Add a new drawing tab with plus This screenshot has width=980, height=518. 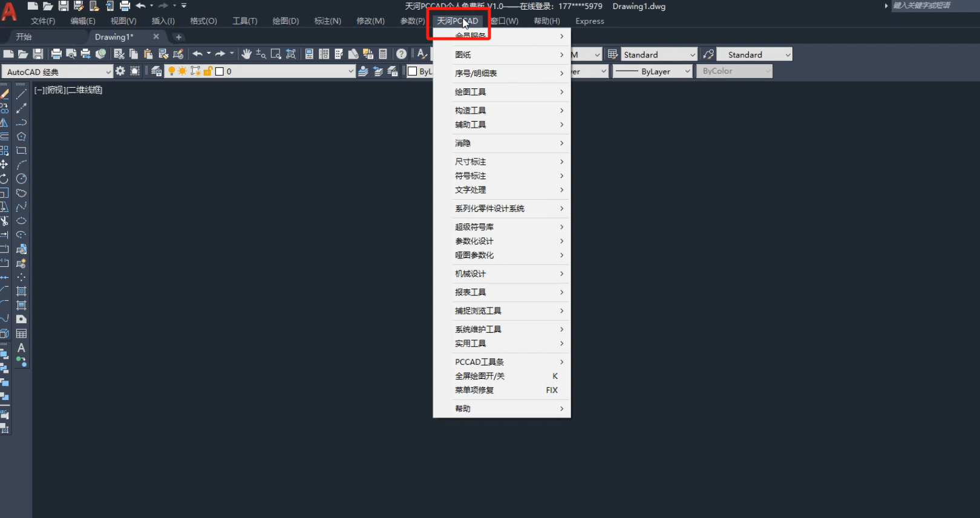pyautogui.click(x=178, y=37)
